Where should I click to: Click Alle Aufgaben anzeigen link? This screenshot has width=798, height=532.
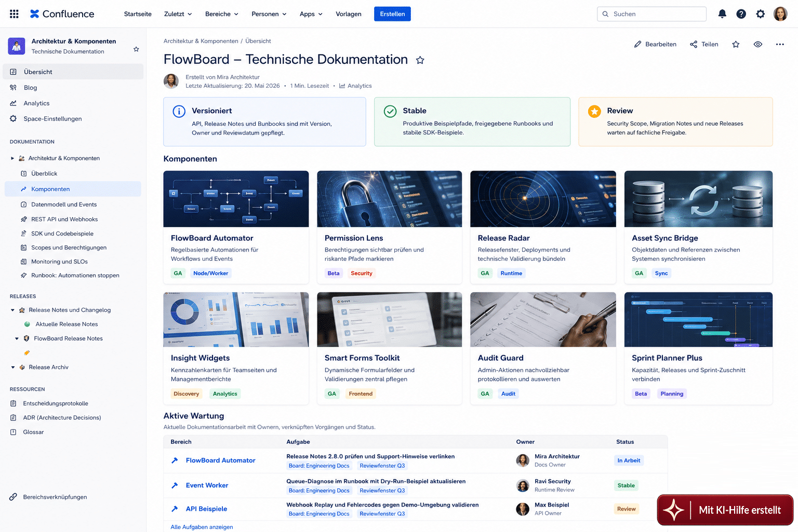(x=202, y=527)
